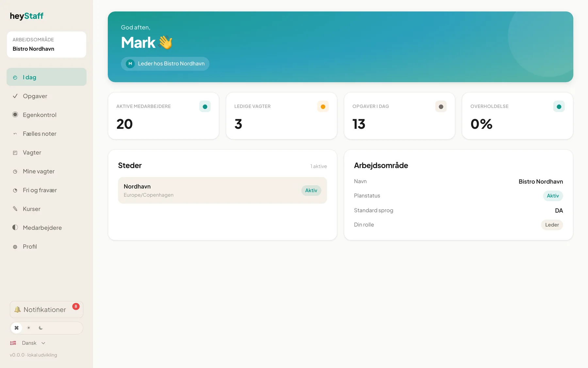Open the Notifikationer button

pyautogui.click(x=46, y=309)
